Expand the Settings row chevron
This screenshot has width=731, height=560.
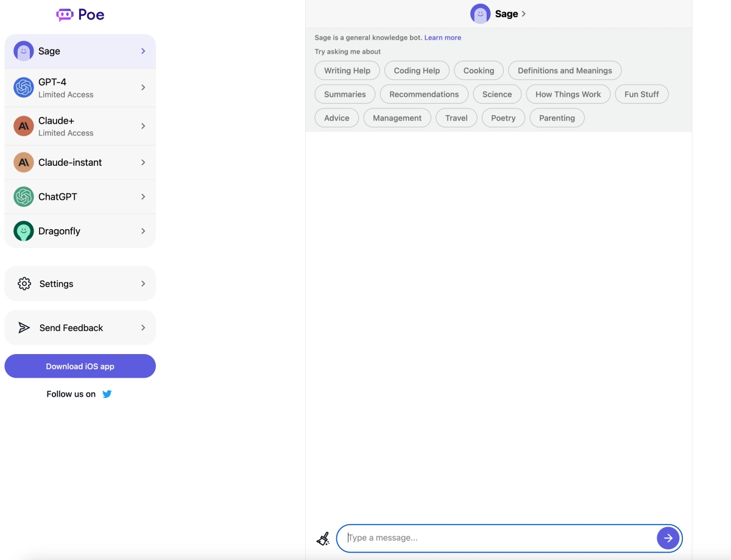tap(143, 284)
